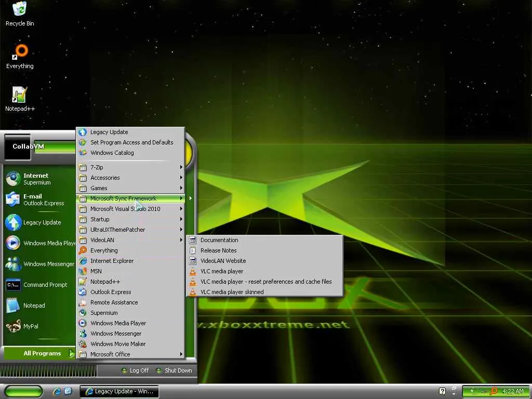Expand the Microsoft Sync Framework submenu arrow

click(x=181, y=198)
